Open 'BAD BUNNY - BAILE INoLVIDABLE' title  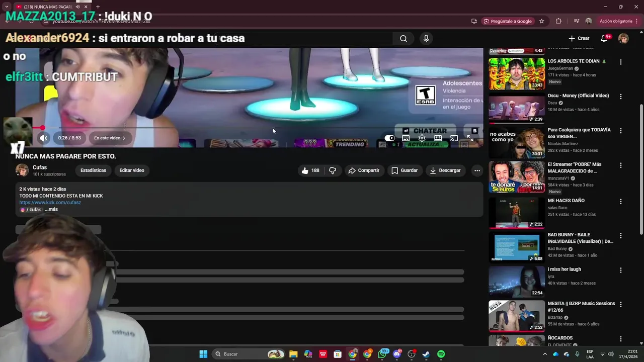coord(580,238)
